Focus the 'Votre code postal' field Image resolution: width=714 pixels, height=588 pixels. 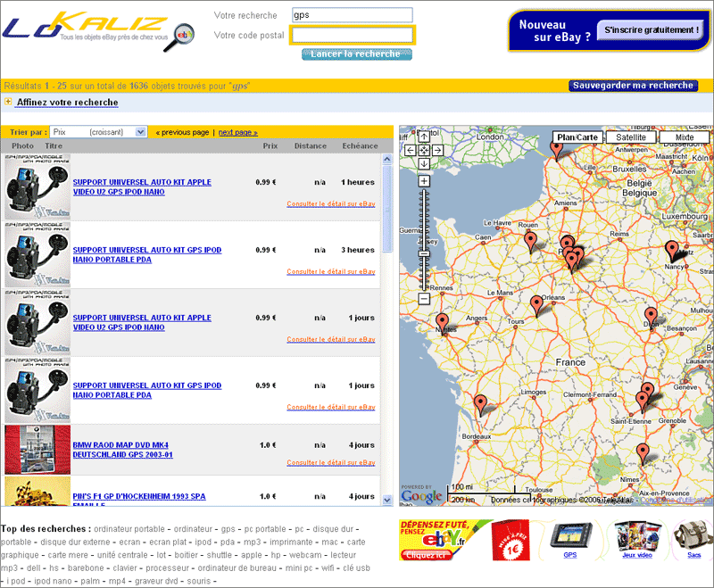[x=352, y=35]
